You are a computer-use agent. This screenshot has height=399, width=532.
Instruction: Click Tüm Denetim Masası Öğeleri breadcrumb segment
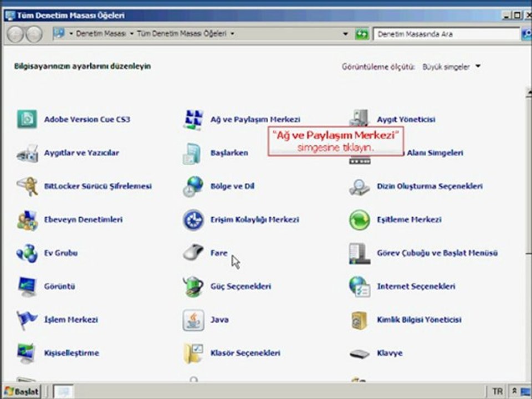coord(182,34)
